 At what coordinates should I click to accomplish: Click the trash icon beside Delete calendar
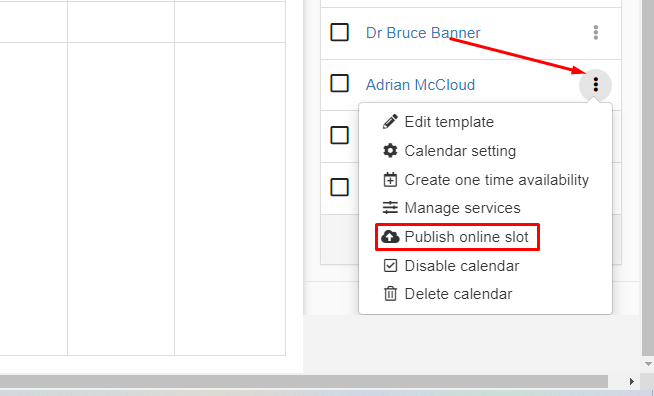(x=390, y=294)
